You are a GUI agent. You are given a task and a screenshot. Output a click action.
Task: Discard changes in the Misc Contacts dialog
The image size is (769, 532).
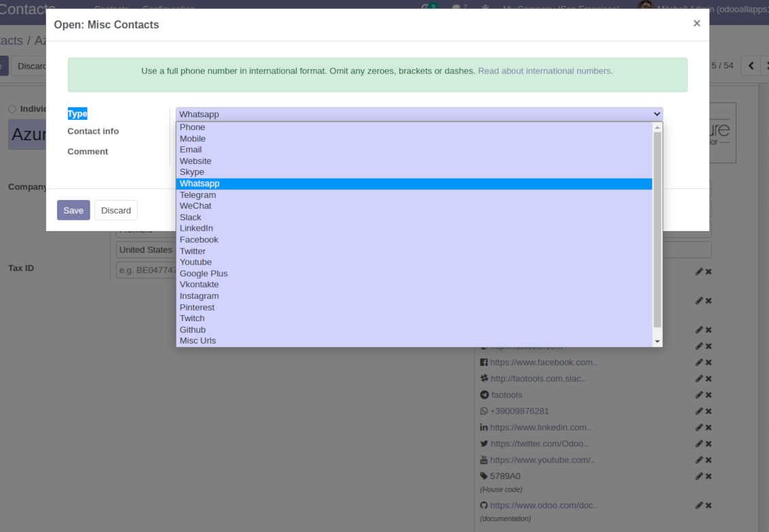coord(116,210)
